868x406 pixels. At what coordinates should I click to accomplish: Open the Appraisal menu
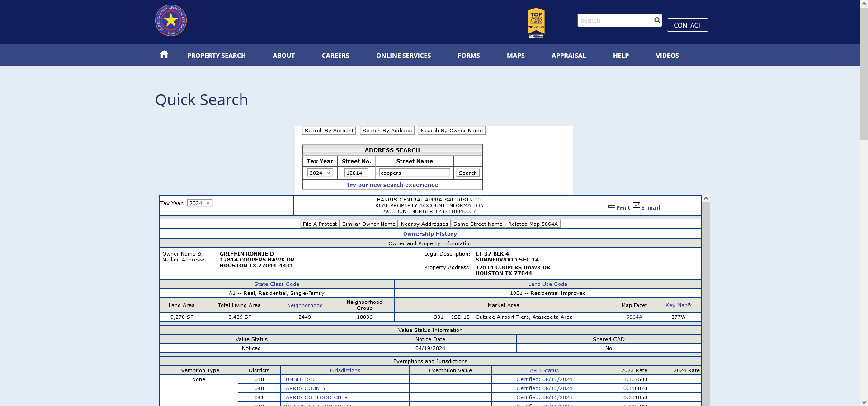pyautogui.click(x=569, y=56)
